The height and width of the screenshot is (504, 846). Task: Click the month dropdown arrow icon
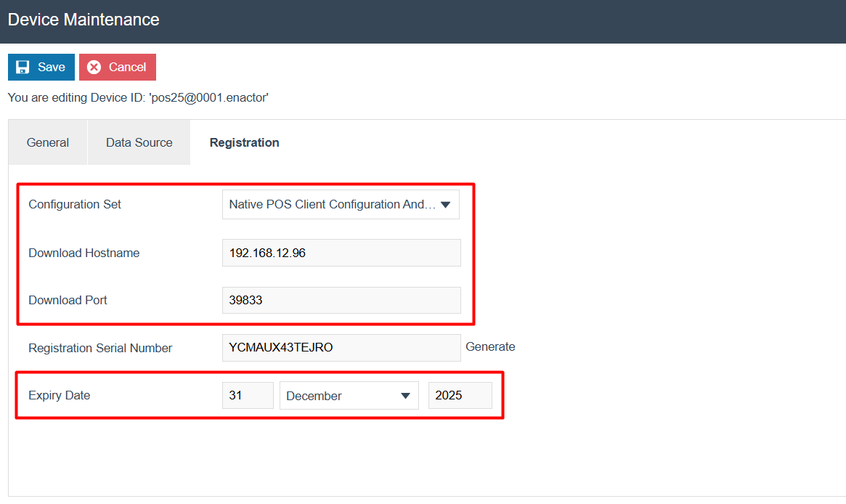[404, 395]
